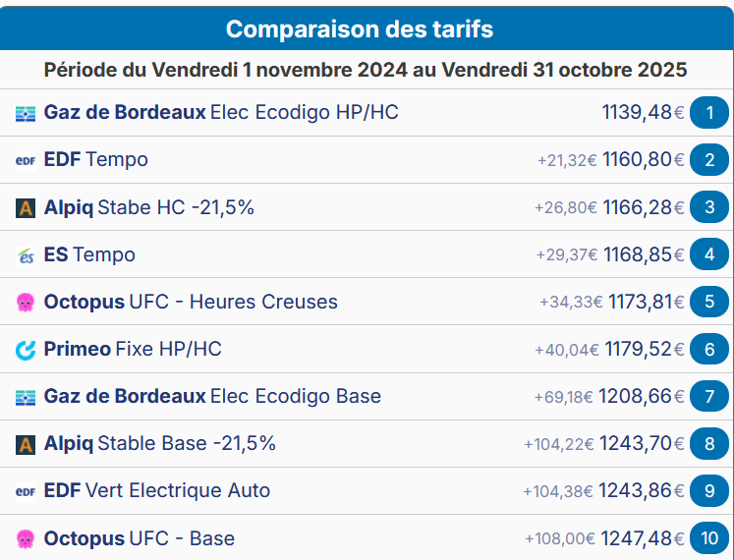
Task: Click the +34,33€ price difference
Action: [571, 303]
